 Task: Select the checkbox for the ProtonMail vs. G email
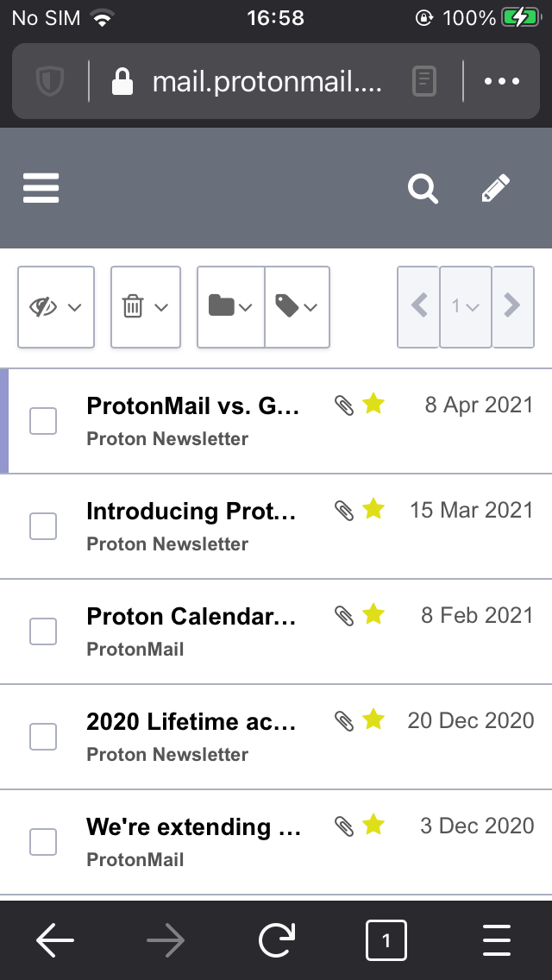coord(42,420)
